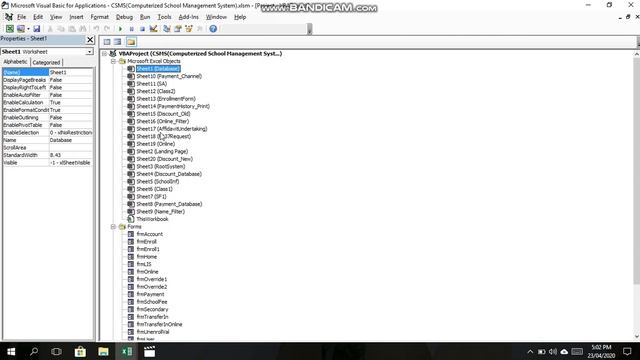Switch to the Categorized tab
Screen dimensions: 640x360
[x=46, y=62]
